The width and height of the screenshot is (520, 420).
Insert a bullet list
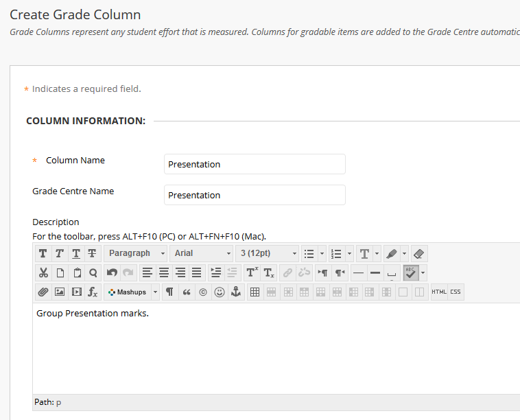309,254
